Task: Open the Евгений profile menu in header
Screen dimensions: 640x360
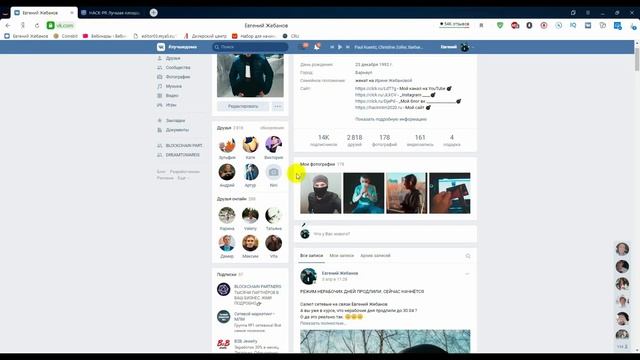Action: pyautogui.click(x=457, y=47)
